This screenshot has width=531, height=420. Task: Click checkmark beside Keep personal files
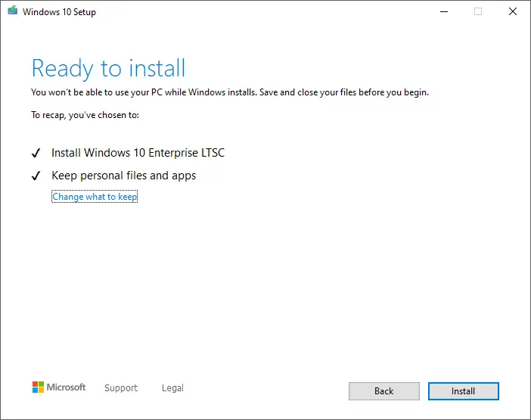36,176
